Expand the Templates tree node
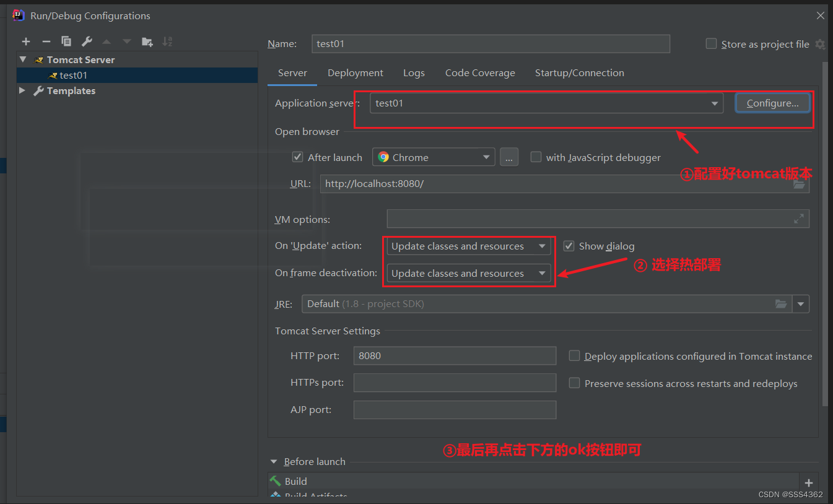Viewport: 833px width, 504px height. coord(22,91)
